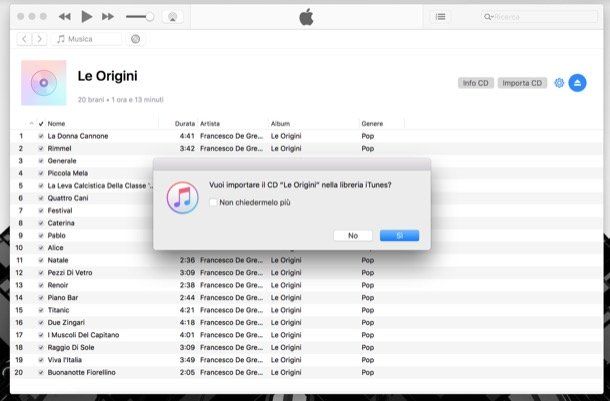Select track Pezzi Di Vetro
610x401 pixels.
pos(70,273)
